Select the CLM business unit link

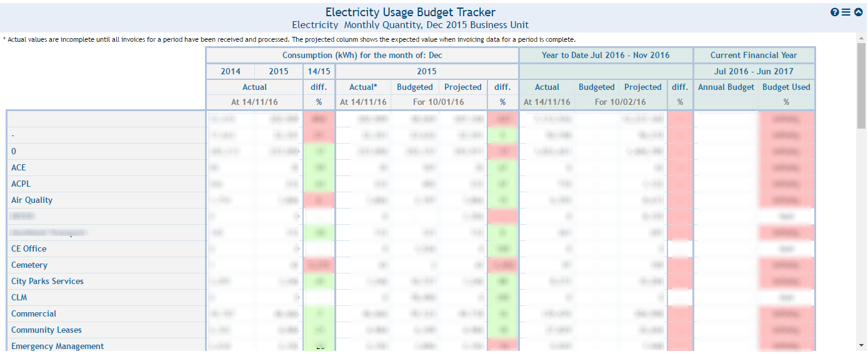pyautogui.click(x=19, y=297)
